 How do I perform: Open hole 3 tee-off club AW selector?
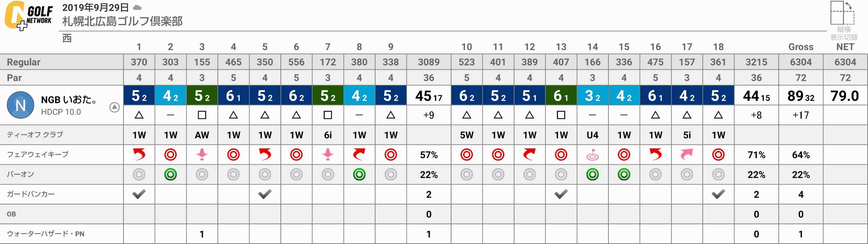202,135
